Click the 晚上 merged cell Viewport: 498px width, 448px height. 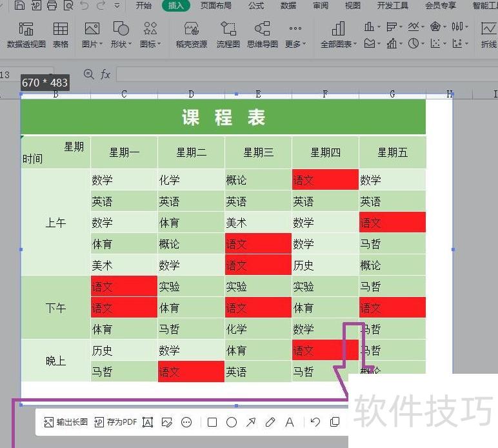55,361
